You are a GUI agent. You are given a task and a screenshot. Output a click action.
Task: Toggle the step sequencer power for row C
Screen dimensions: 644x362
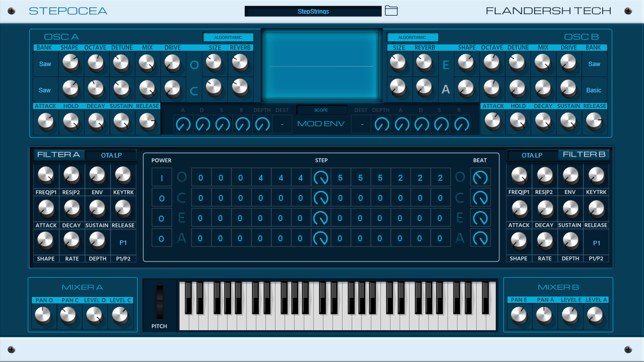(x=162, y=198)
